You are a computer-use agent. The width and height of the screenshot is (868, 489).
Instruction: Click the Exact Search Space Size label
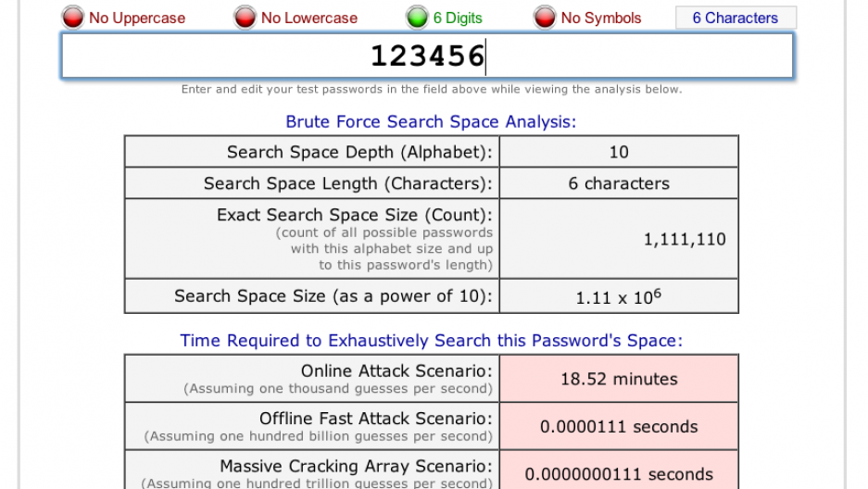tap(355, 215)
